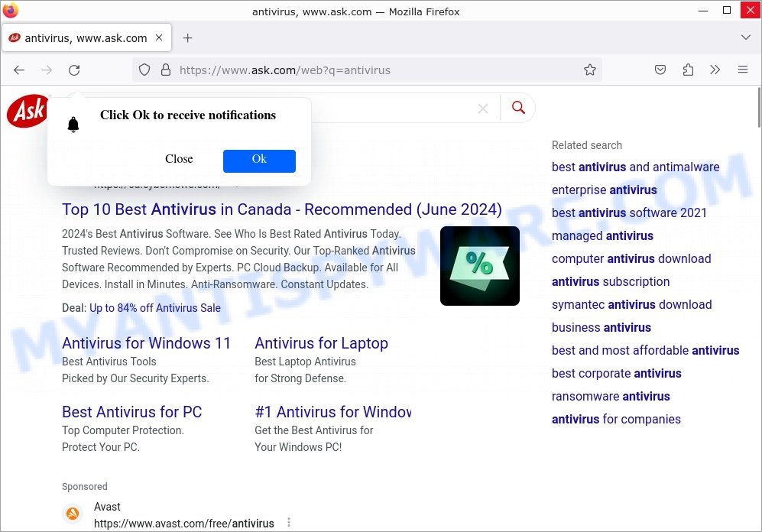Open the avast.com/free/antivirus URL
Viewport: 762px width, 532px height.
[183, 524]
